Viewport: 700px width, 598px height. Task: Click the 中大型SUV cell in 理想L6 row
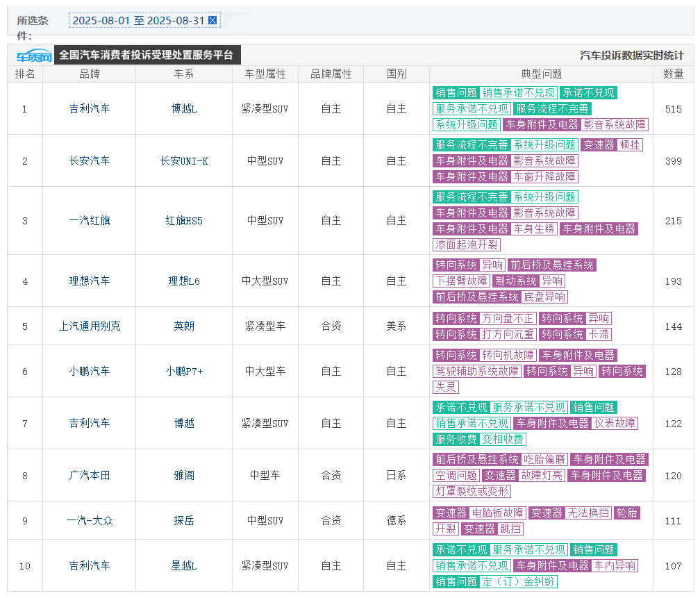point(265,281)
